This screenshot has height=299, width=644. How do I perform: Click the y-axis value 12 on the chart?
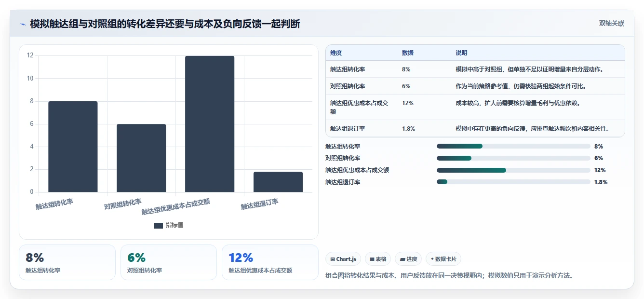tap(30, 55)
